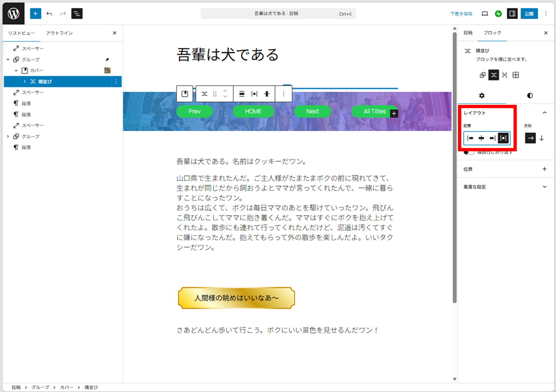Toggle the document overview list view icon
The width and height of the screenshot is (556, 392).
click(77, 14)
